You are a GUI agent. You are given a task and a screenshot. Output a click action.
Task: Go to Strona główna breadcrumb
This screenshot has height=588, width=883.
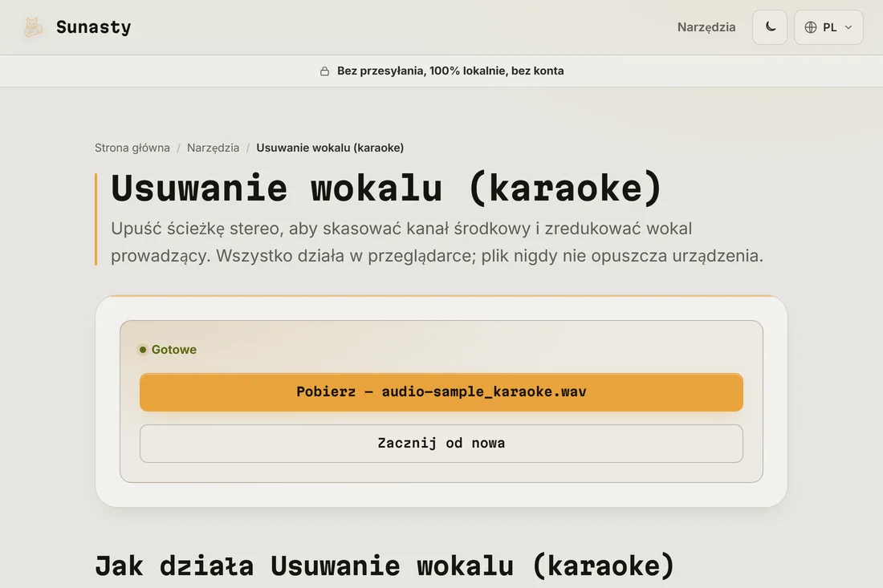coord(132,148)
